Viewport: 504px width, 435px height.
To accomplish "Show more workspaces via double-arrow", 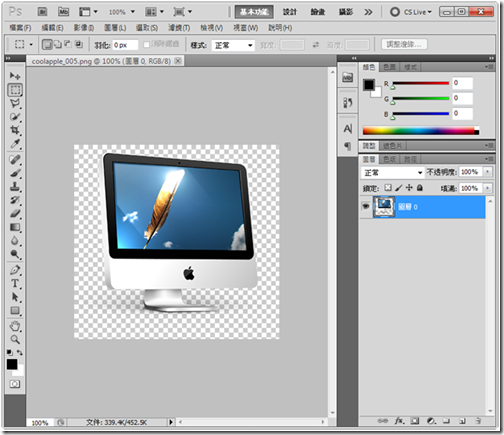I will 368,12.
